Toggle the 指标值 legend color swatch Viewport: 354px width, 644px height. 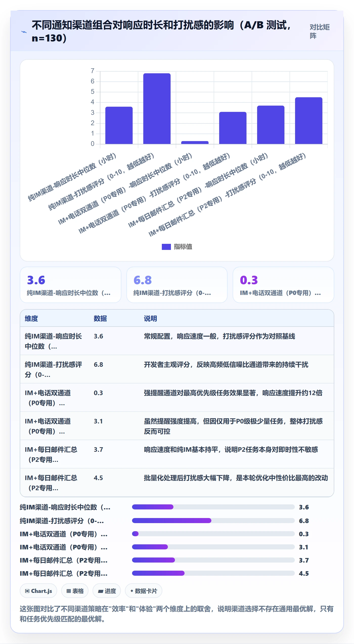coord(166,247)
